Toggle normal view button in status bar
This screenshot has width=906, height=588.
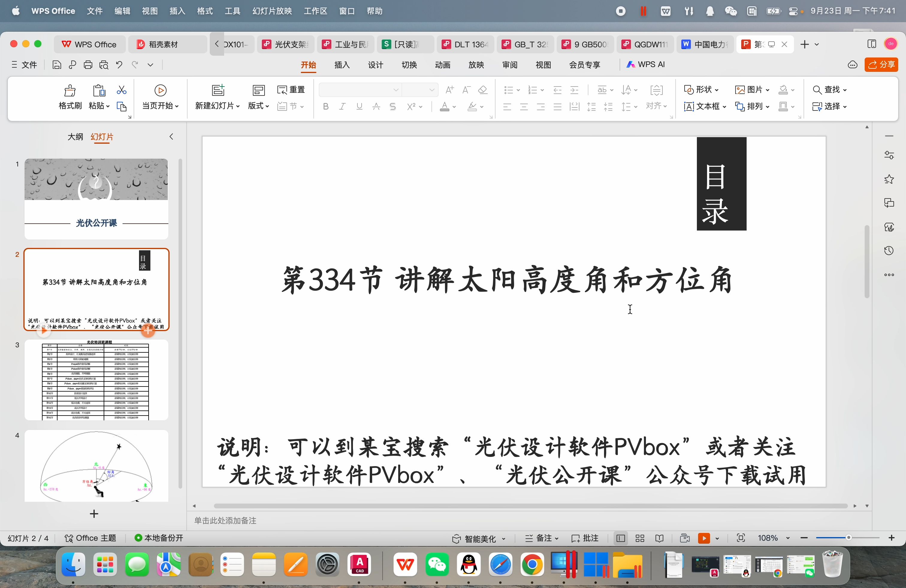[x=620, y=538]
